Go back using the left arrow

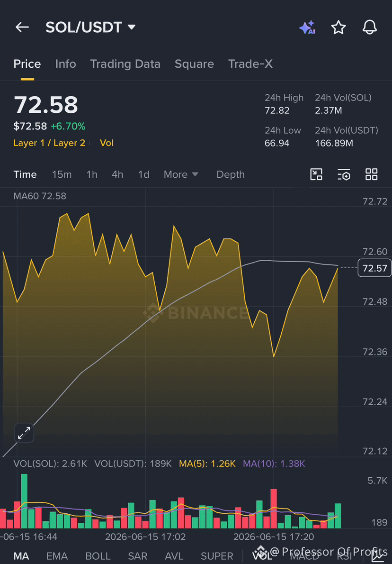pyautogui.click(x=22, y=27)
